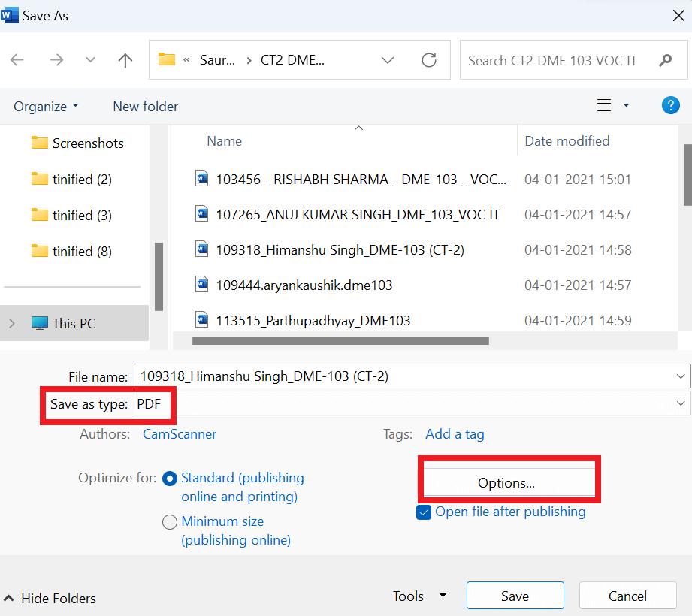Click the search magnifier icon
The height and width of the screenshot is (616, 692).
[666, 60]
